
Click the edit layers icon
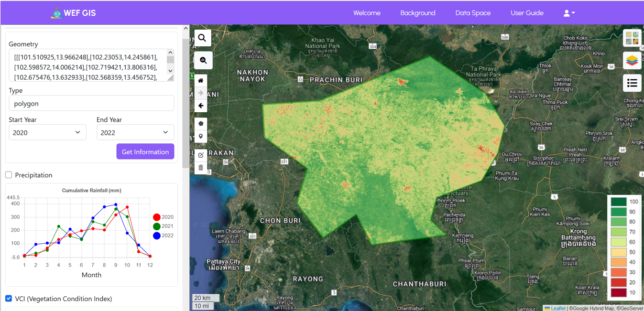201,155
